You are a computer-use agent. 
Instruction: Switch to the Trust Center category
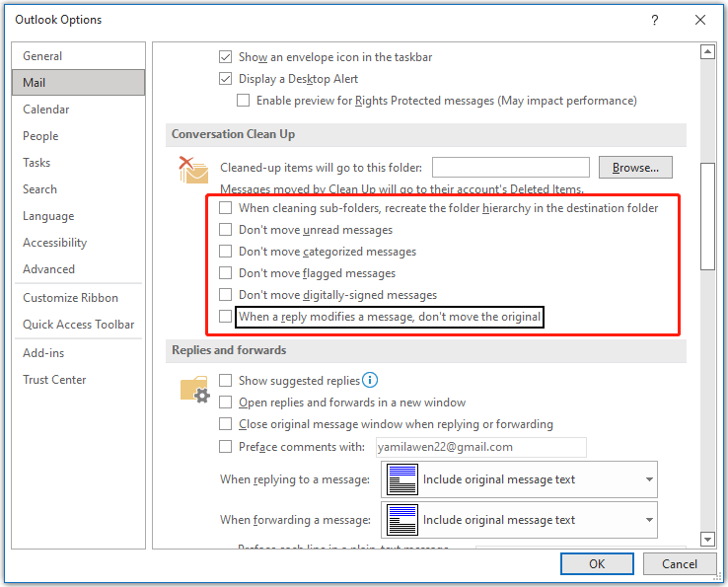(x=54, y=380)
